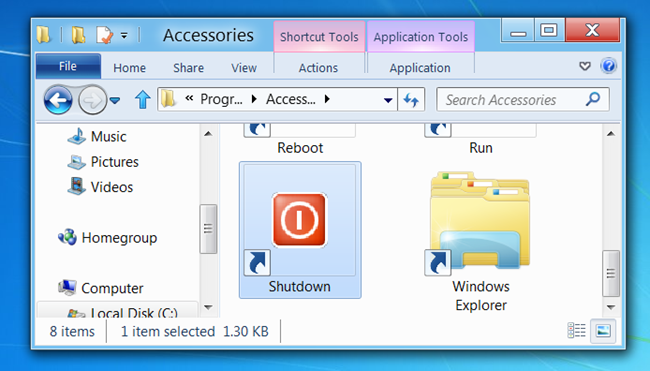The image size is (650, 371).
Task: Select Music in the navigation pane
Action: (x=108, y=136)
